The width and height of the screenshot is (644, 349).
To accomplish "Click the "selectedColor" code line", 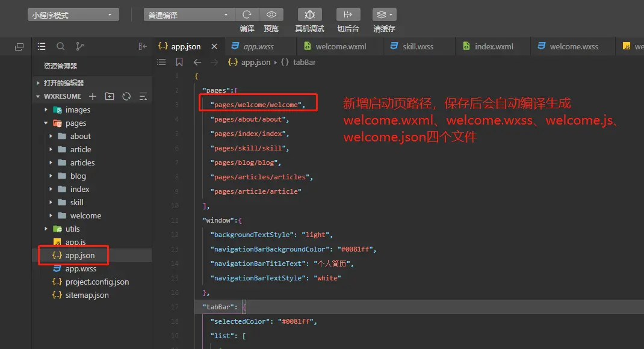I will (x=264, y=321).
